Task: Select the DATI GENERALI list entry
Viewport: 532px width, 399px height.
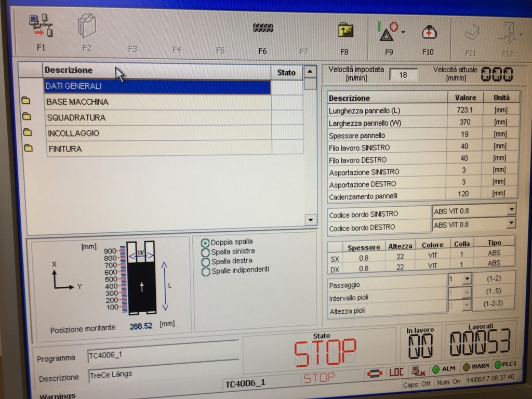Action: click(157, 86)
